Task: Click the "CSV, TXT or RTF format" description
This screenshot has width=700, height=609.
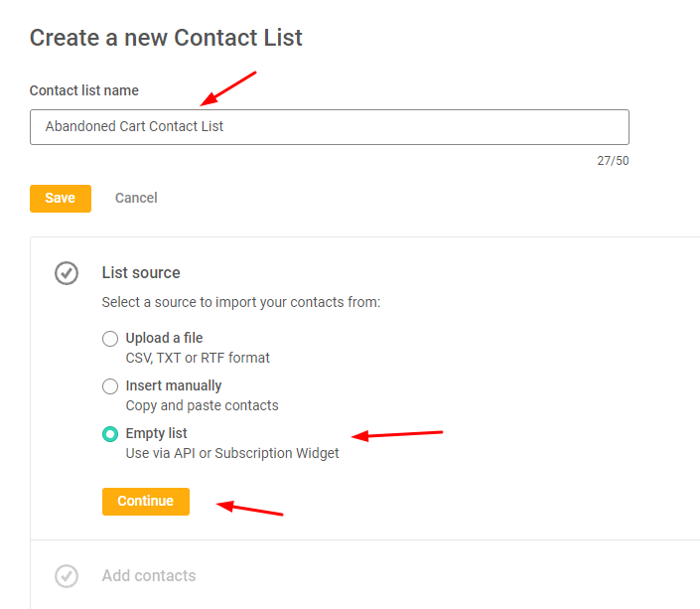Action: coord(198,358)
